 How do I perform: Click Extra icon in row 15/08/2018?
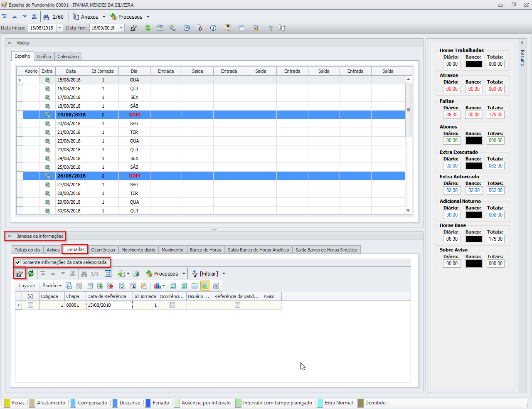[x=47, y=80]
